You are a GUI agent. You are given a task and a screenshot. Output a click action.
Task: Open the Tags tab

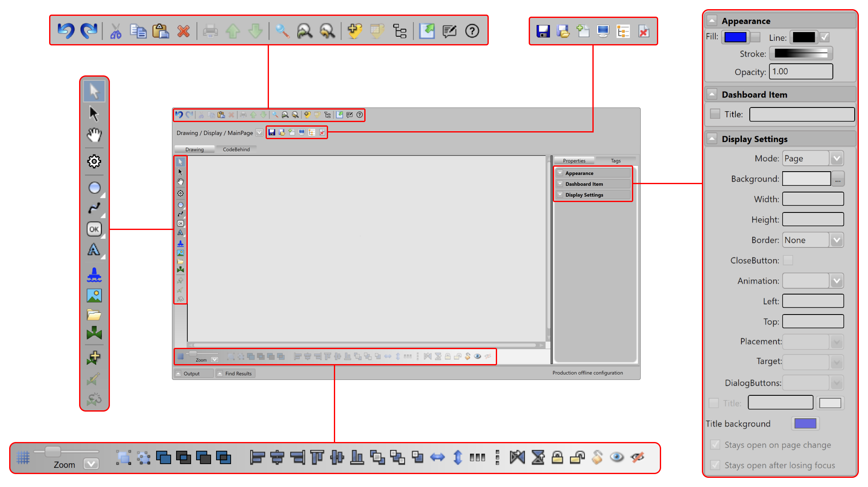tap(615, 161)
